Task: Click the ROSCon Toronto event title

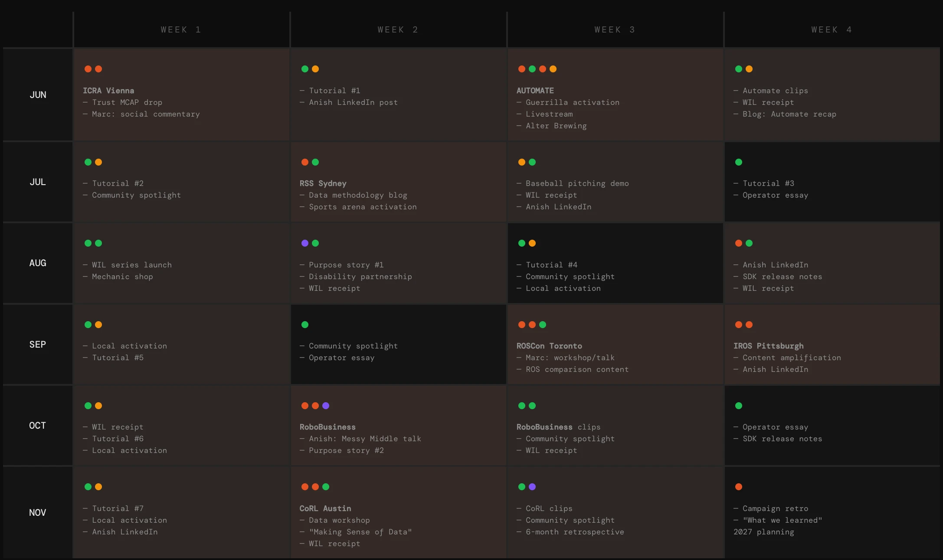Action: click(x=549, y=346)
